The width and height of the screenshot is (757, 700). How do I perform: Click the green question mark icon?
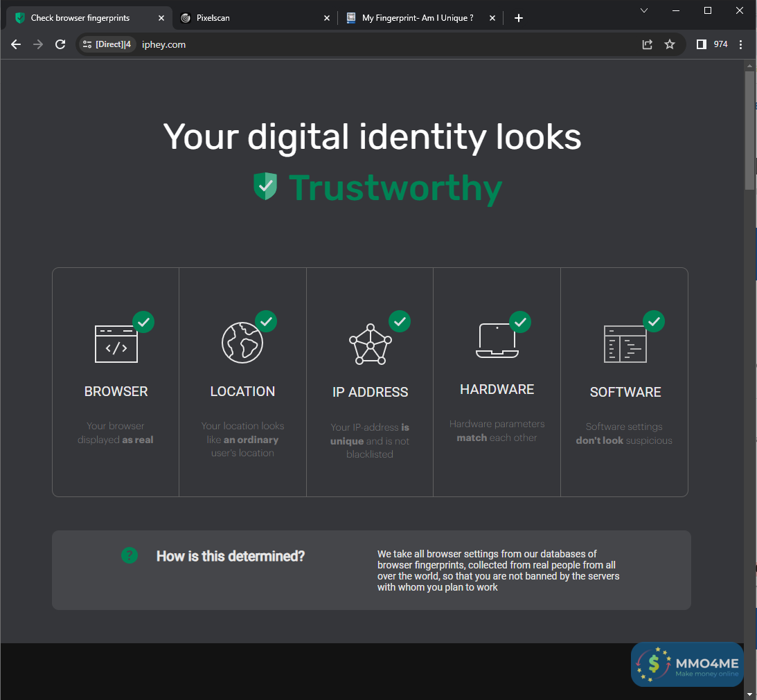pos(130,555)
